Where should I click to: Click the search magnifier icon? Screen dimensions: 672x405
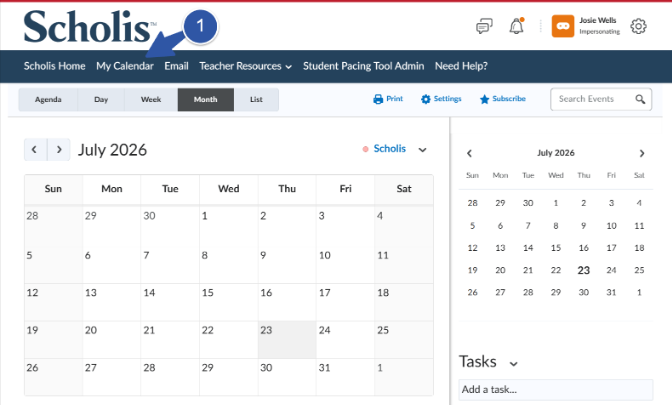640,99
